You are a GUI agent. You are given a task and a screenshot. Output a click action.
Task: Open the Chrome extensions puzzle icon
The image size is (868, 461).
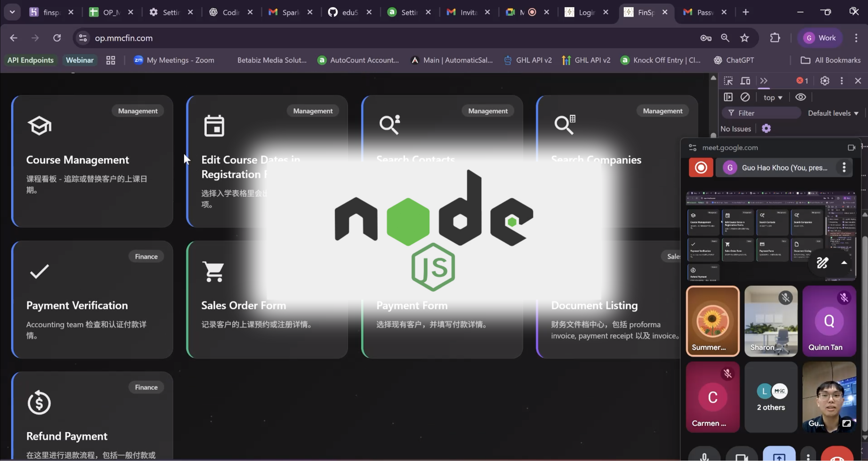pyautogui.click(x=775, y=38)
